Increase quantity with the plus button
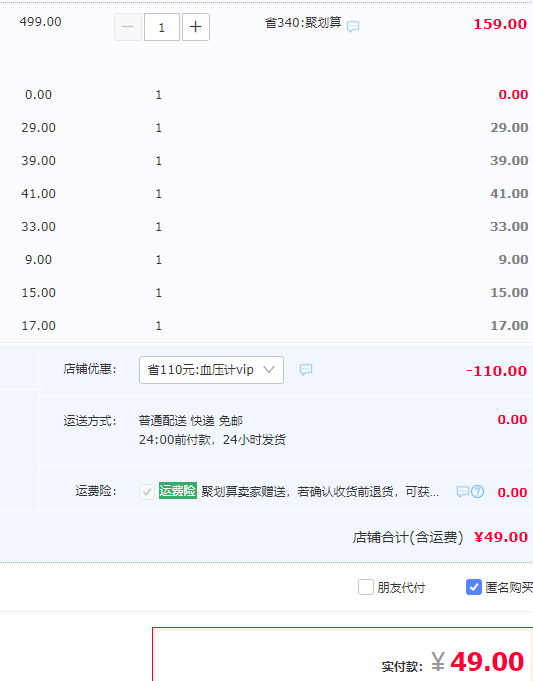533x681 pixels. point(195,27)
